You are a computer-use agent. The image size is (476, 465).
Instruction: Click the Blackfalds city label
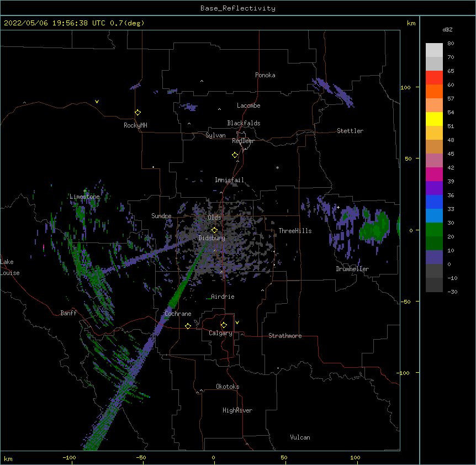(244, 123)
